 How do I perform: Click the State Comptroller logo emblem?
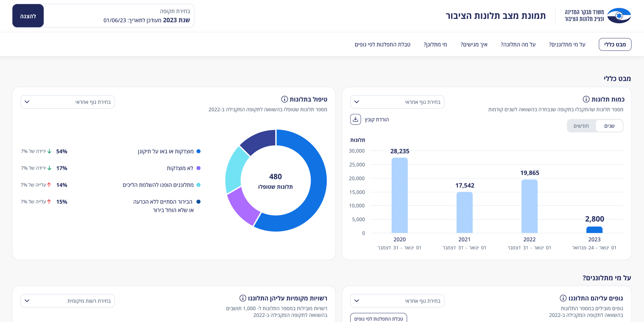[x=619, y=16]
